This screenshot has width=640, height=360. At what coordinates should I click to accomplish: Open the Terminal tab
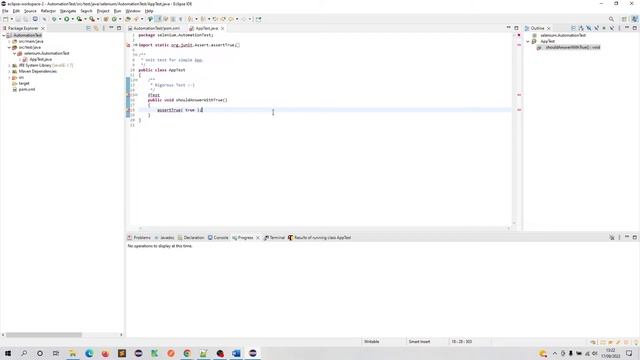click(274, 238)
